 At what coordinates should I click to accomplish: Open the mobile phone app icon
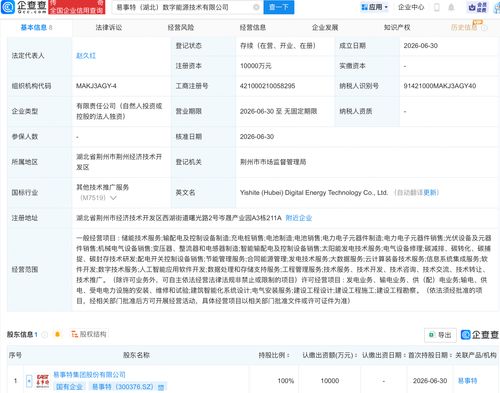click(x=437, y=7)
